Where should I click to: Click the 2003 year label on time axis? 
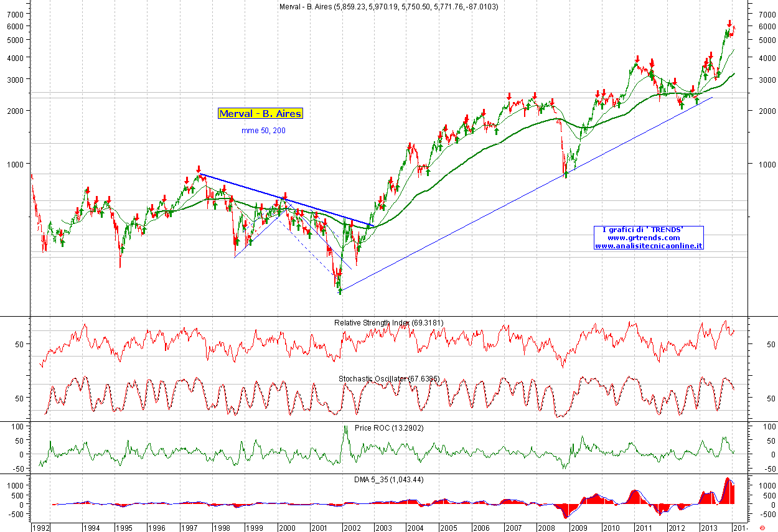click(384, 528)
